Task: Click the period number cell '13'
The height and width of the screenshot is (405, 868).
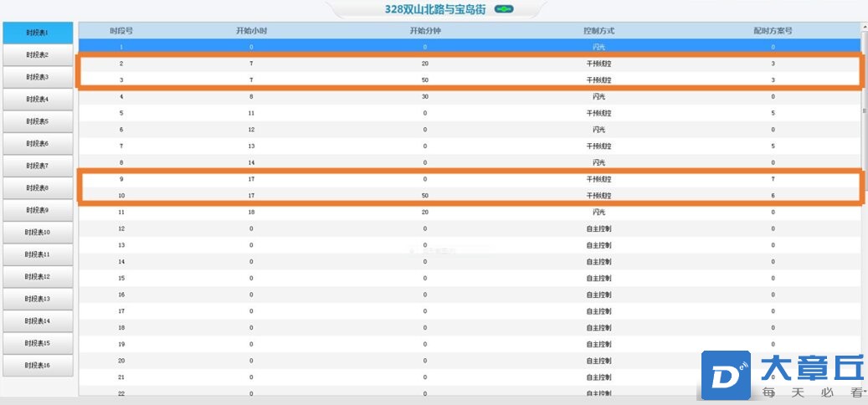Action: click(x=121, y=245)
